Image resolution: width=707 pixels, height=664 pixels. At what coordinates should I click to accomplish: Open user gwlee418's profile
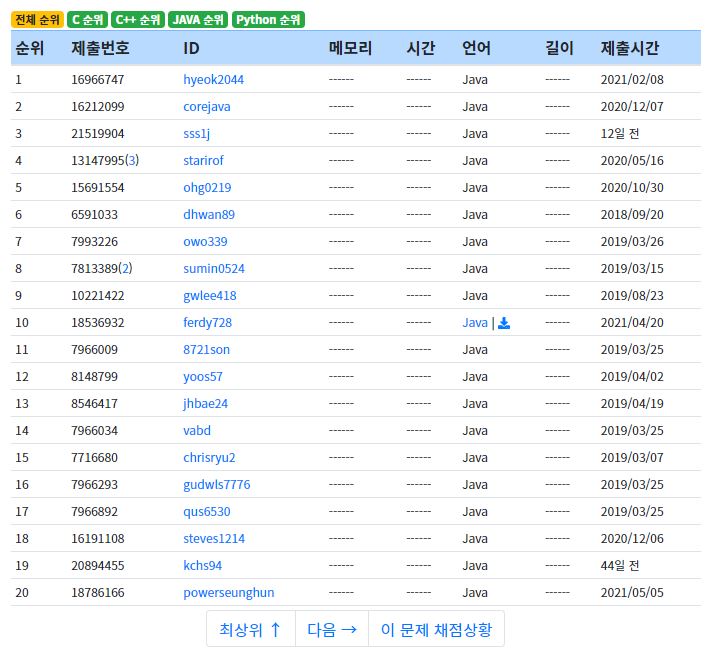[x=210, y=296]
